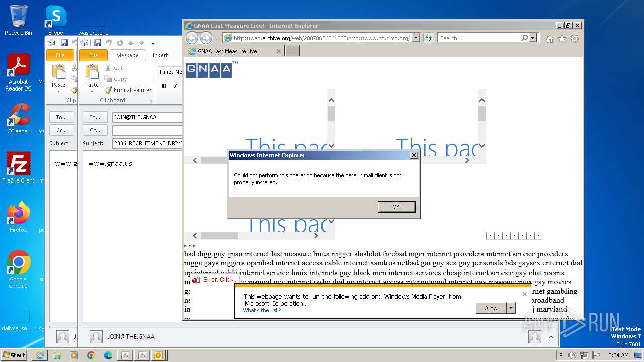Open the Customize Quick Access Toolbar dropdown
The width and height of the screenshot is (644, 362).
[153, 43]
